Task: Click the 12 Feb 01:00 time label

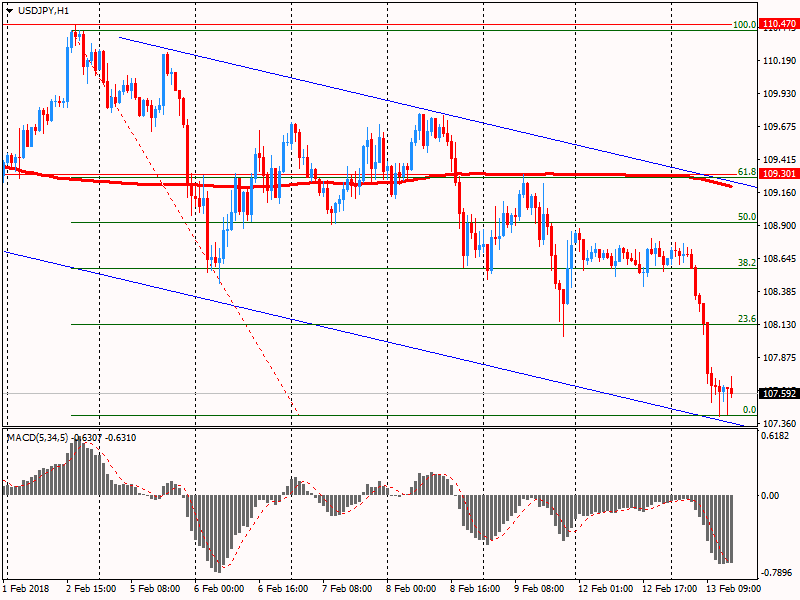Action: pyautogui.click(x=605, y=588)
